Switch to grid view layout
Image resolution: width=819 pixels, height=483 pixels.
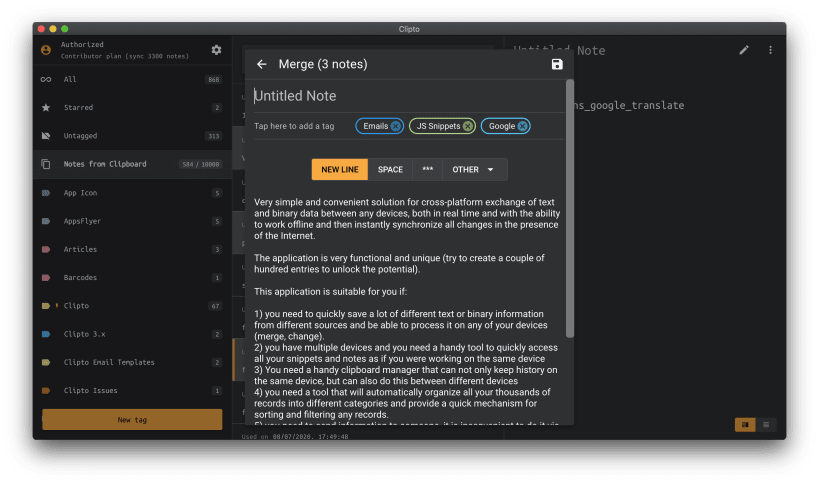pyautogui.click(x=745, y=425)
